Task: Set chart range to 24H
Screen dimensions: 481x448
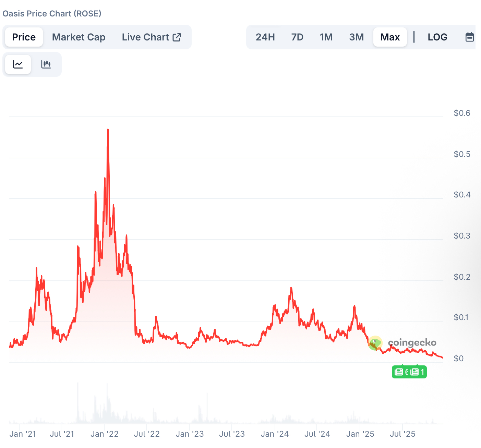Action: pyautogui.click(x=265, y=37)
